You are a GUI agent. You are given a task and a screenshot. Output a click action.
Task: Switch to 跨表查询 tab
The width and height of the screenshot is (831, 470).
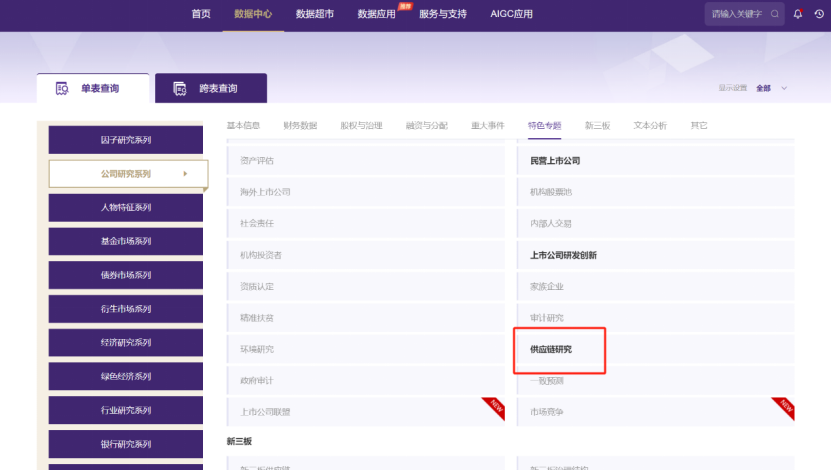tap(211, 88)
